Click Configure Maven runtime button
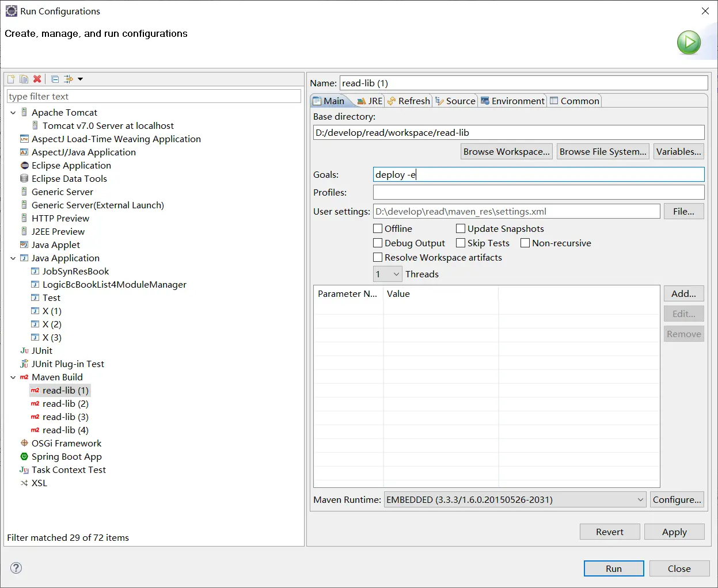This screenshot has width=718, height=588. 677,499
